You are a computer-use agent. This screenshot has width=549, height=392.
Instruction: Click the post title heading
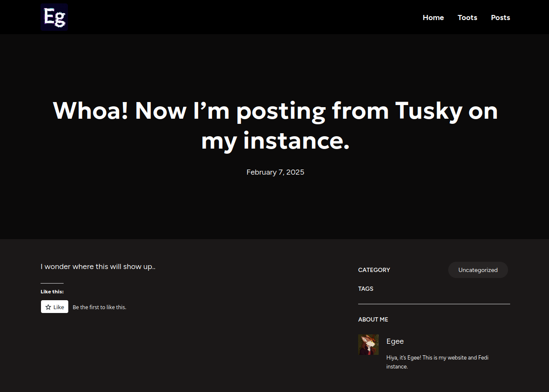tap(275, 126)
